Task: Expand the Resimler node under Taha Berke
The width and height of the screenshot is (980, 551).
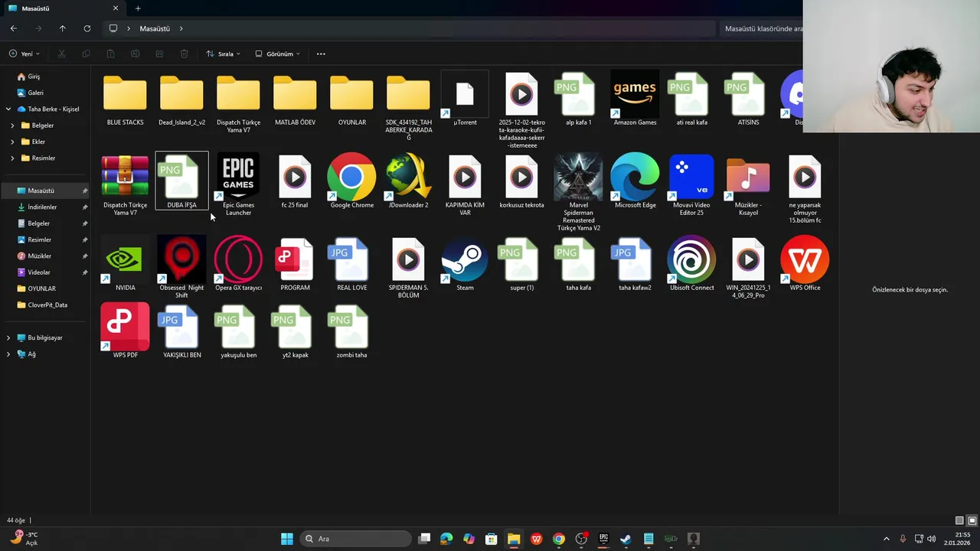Action: click(x=12, y=158)
